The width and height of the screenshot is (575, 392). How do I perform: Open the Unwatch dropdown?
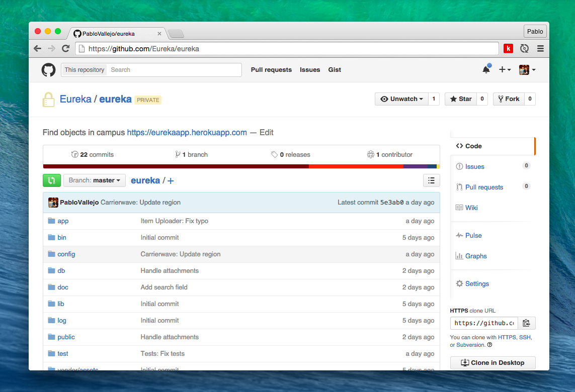point(401,99)
